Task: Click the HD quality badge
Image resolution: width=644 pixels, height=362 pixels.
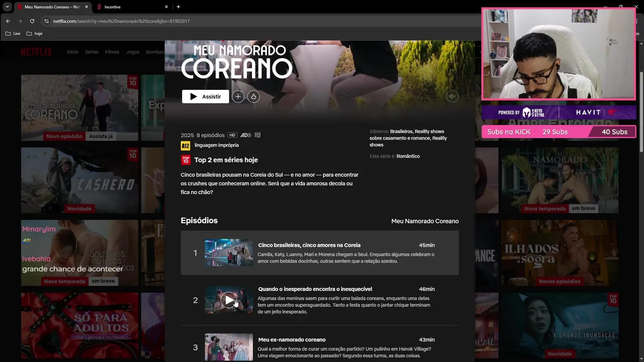Action: click(232, 135)
